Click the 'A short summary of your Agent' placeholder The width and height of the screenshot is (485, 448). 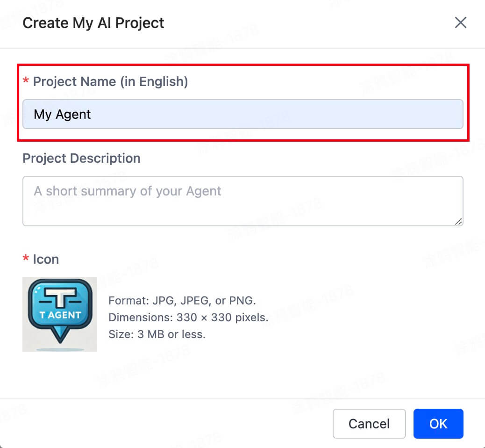tap(128, 191)
